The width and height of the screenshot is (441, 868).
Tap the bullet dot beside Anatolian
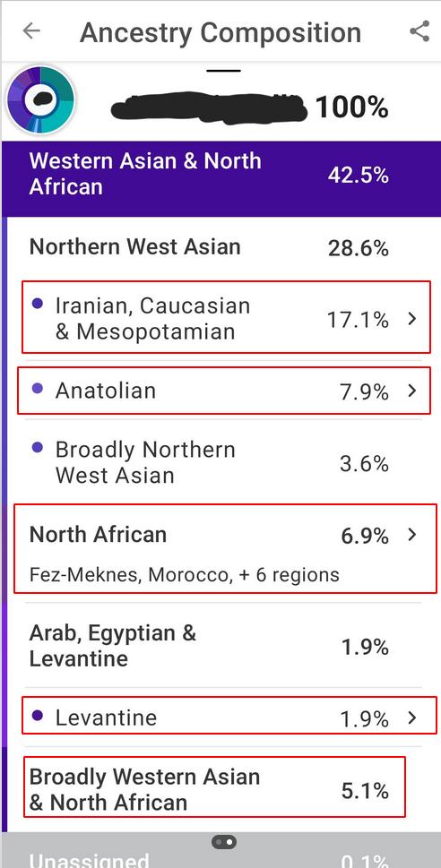click(x=37, y=389)
